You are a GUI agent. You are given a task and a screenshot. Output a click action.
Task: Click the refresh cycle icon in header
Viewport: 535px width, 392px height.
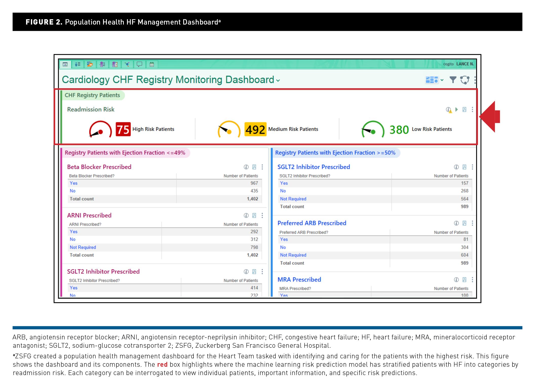click(465, 80)
